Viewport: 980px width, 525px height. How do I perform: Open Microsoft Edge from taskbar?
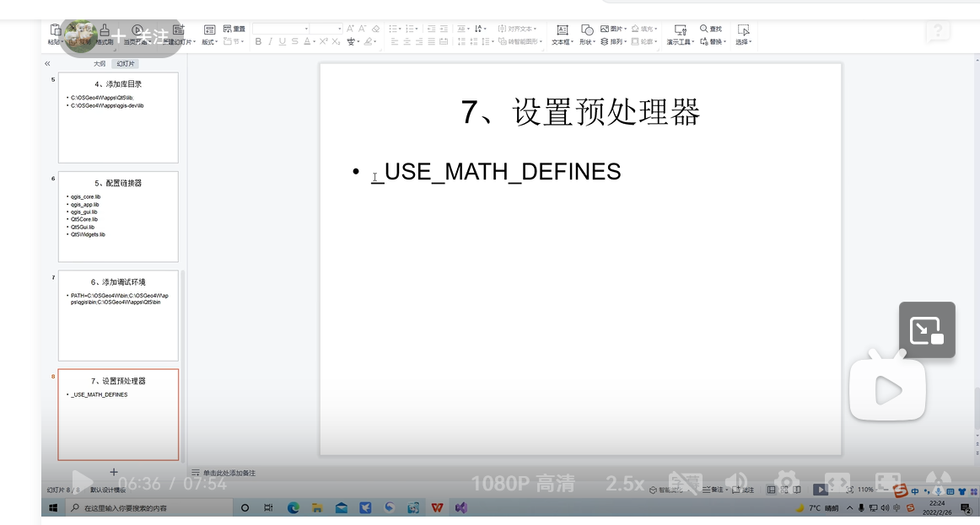293,508
